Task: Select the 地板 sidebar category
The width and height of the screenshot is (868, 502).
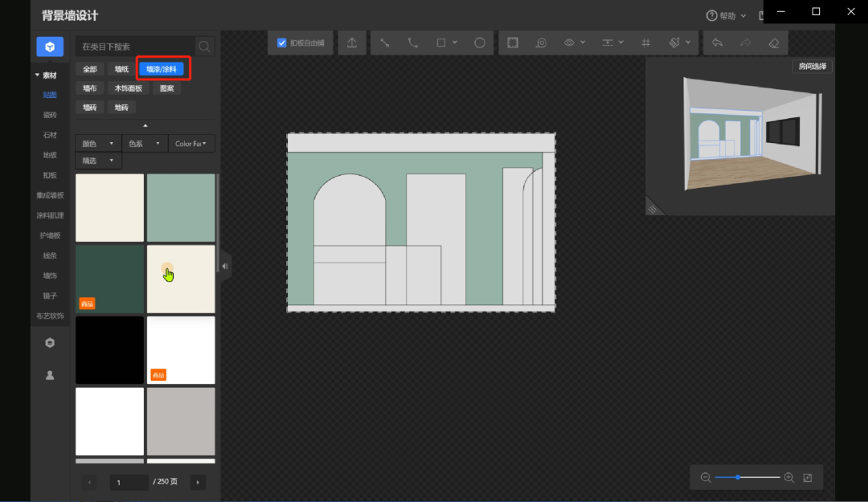Action: point(50,155)
